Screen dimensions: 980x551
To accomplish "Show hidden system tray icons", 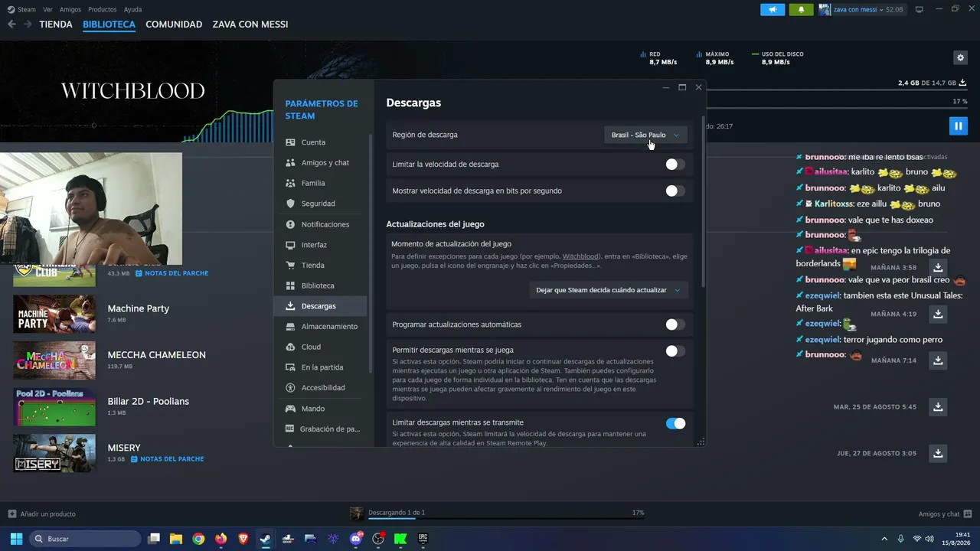I will tap(884, 539).
